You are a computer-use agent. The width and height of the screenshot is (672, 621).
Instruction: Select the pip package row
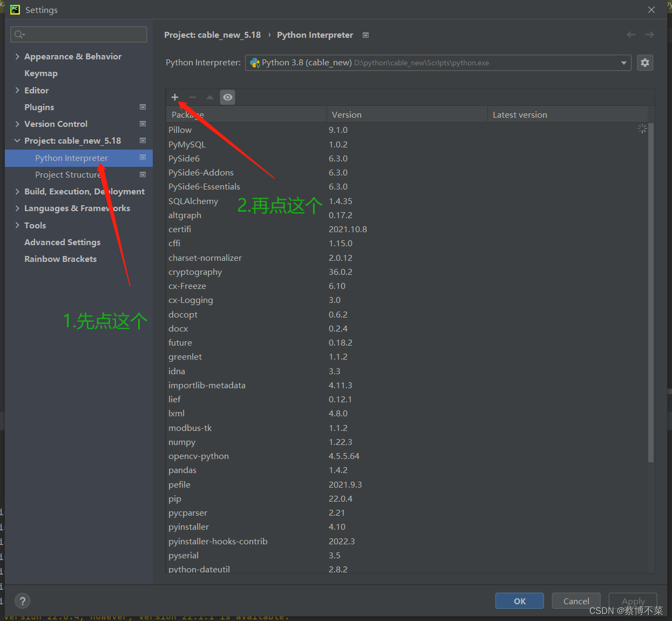tap(407, 498)
